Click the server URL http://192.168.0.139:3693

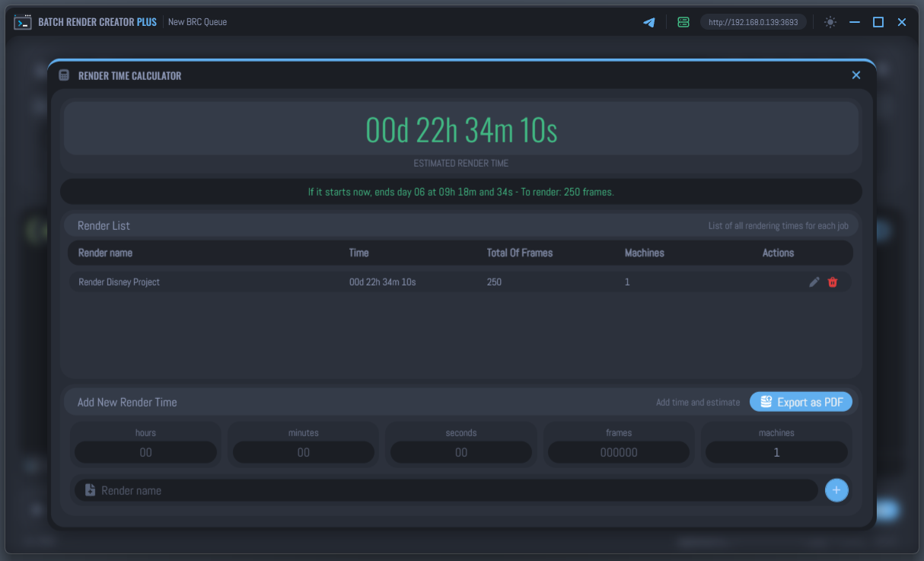tap(754, 22)
